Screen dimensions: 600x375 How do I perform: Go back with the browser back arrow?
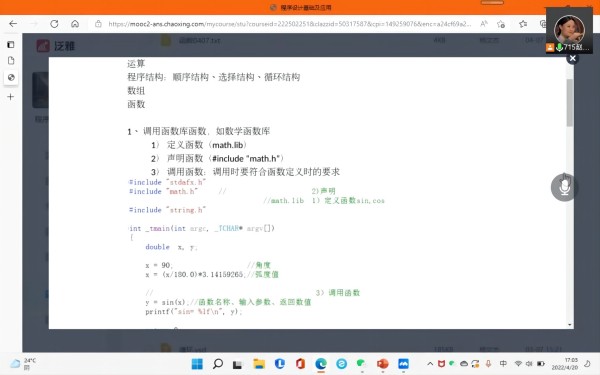coord(13,24)
